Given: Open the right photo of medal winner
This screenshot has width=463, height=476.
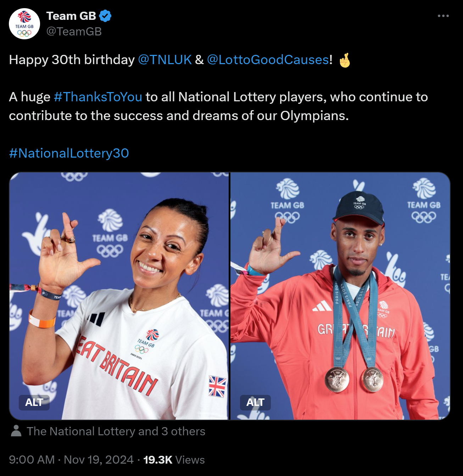Looking at the screenshot, I should [340, 296].
